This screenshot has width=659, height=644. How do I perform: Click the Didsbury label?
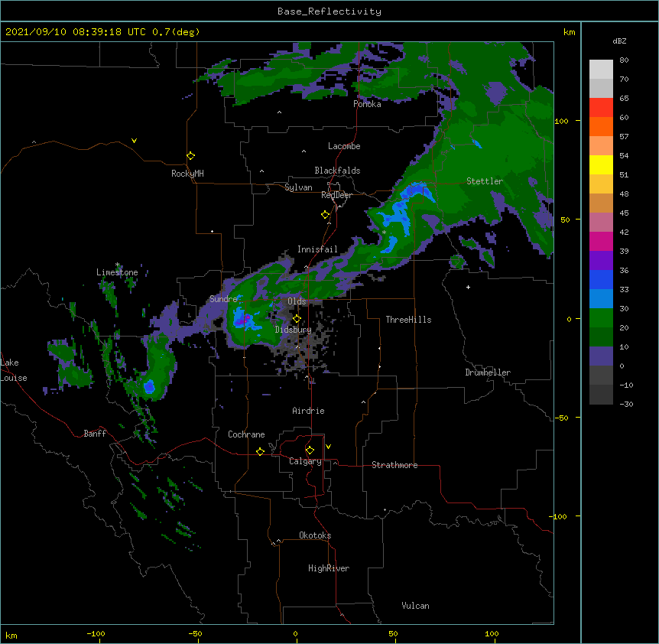[294, 330]
